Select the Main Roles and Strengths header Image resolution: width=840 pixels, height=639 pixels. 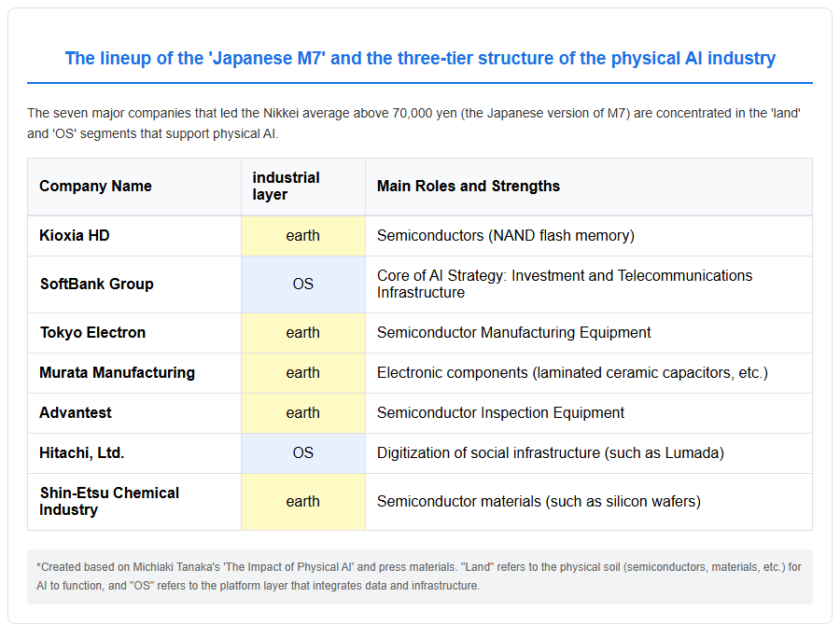click(589, 187)
